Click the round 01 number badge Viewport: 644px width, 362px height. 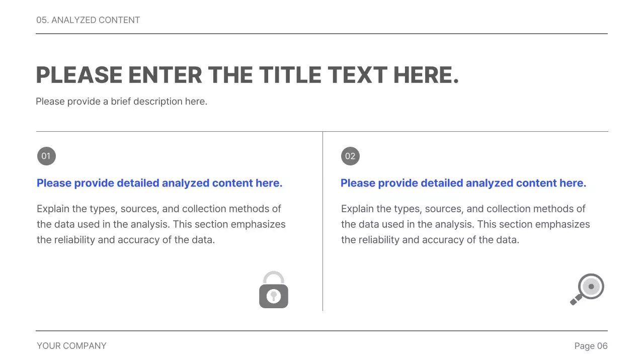46,156
